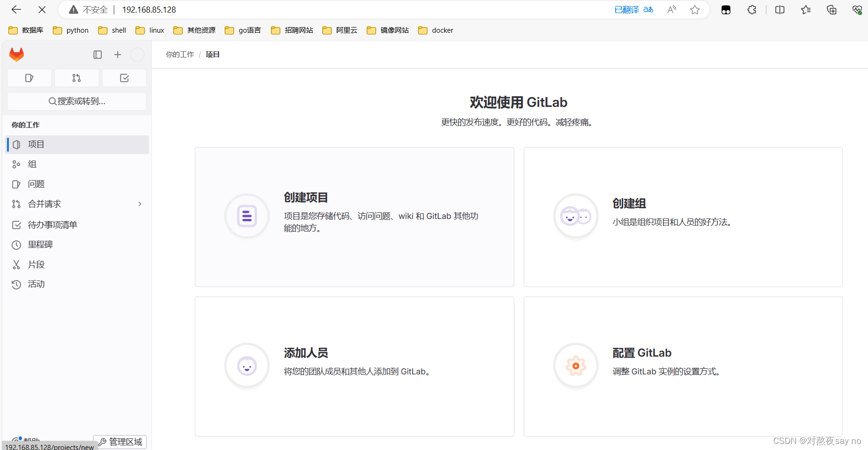868x450 pixels.
Task: Open the browser extensions puzzle icon
Action: (x=752, y=9)
